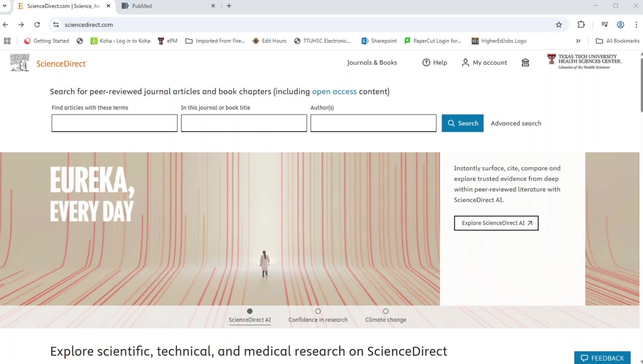
Task: Select the Climate change carousel slide
Action: pyautogui.click(x=386, y=316)
